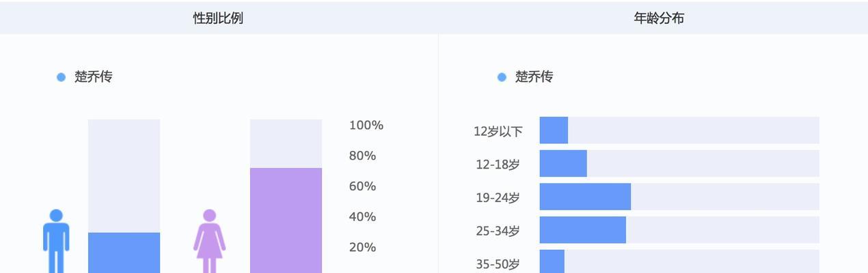Select the 性别比例 header tab
Screen dimensions: 868x273
tap(218, 18)
